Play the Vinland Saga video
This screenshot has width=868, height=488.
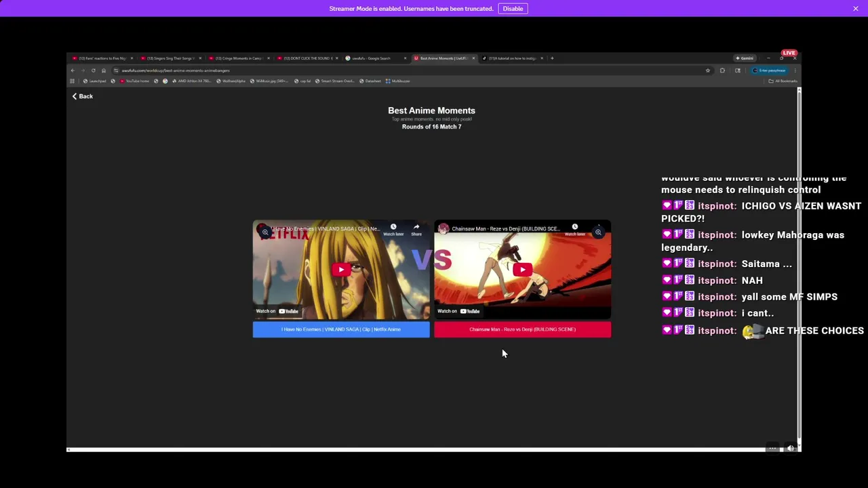pos(341,270)
